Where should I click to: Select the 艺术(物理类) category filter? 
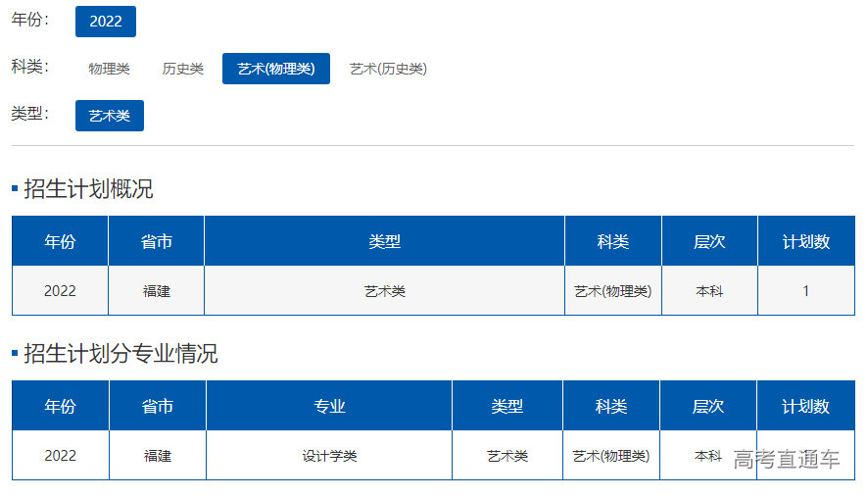pos(276,69)
